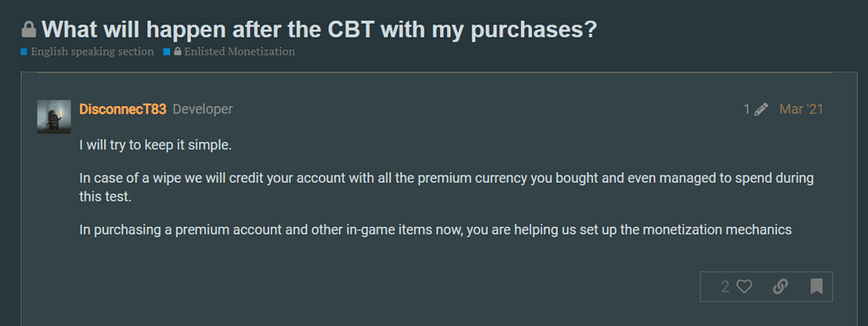Click the Developer title next to username
868x326 pixels.
pyautogui.click(x=202, y=110)
